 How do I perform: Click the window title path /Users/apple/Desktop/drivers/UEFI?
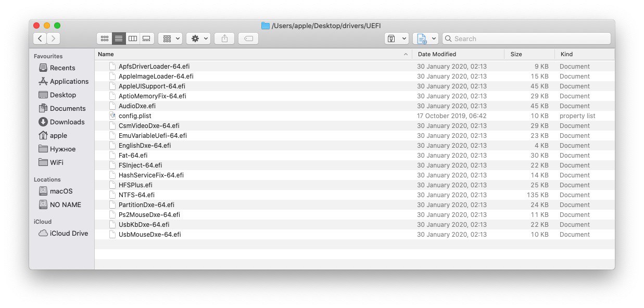pos(326,25)
